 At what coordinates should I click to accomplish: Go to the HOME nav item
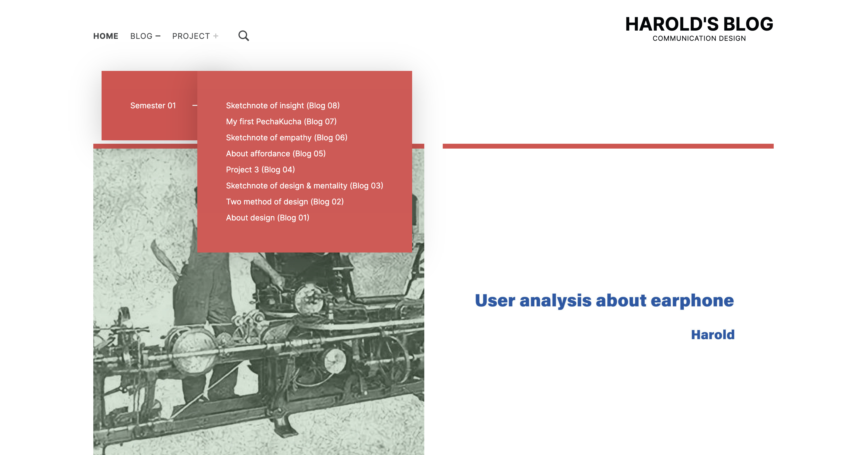(x=106, y=36)
